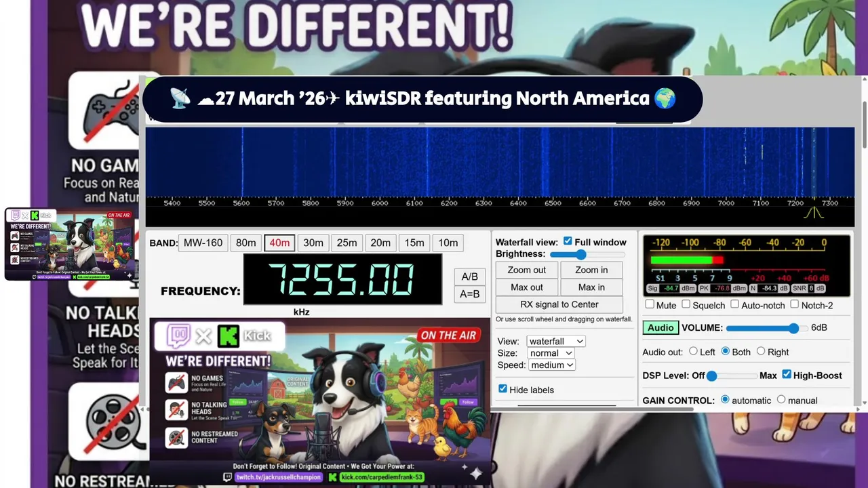Open the Speed dropdown set to medium

point(552,365)
